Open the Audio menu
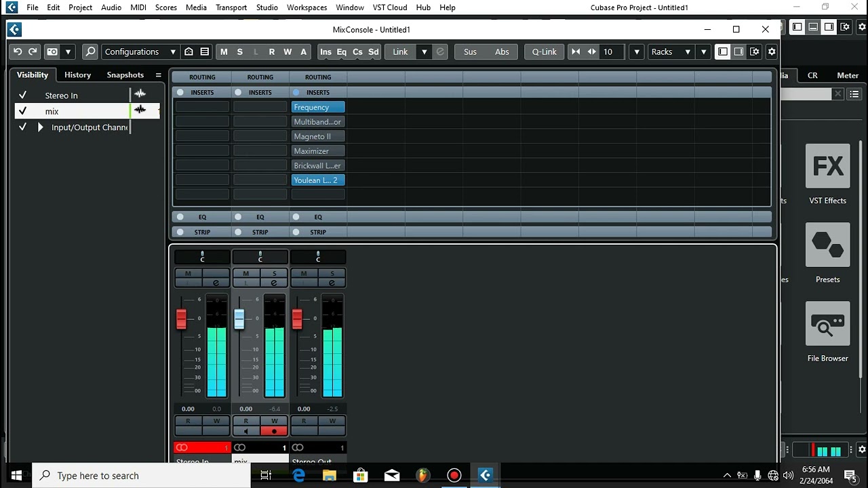Viewport: 868px width, 488px height. click(111, 7)
